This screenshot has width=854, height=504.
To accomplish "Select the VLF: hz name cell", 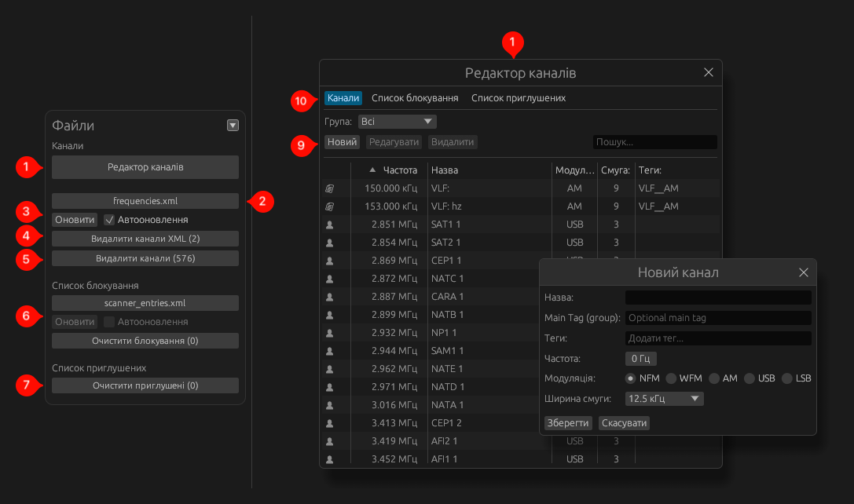I will pos(446,206).
